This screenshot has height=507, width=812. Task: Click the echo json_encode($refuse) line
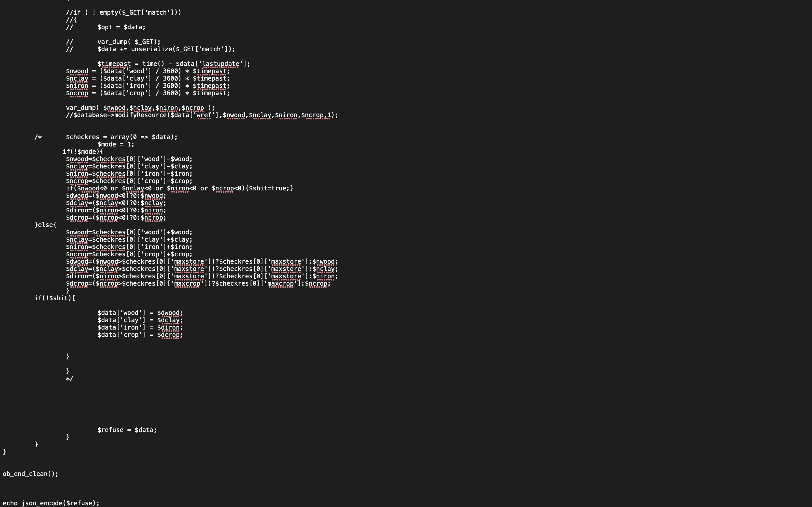(x=51, y=503)
